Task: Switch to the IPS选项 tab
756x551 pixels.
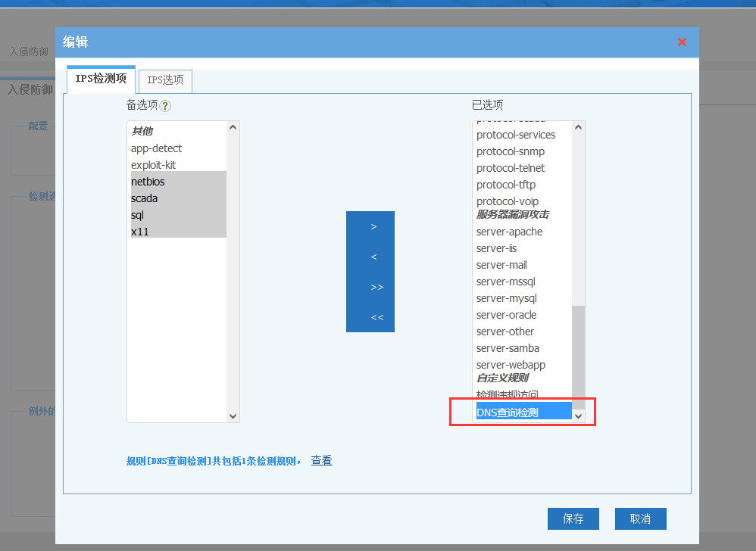Action: tap(165, 80)
